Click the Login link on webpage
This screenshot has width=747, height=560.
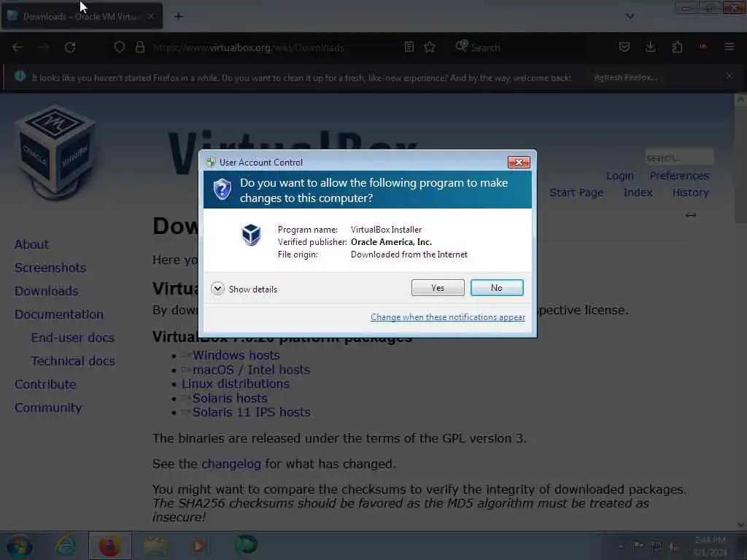(620, 176)
